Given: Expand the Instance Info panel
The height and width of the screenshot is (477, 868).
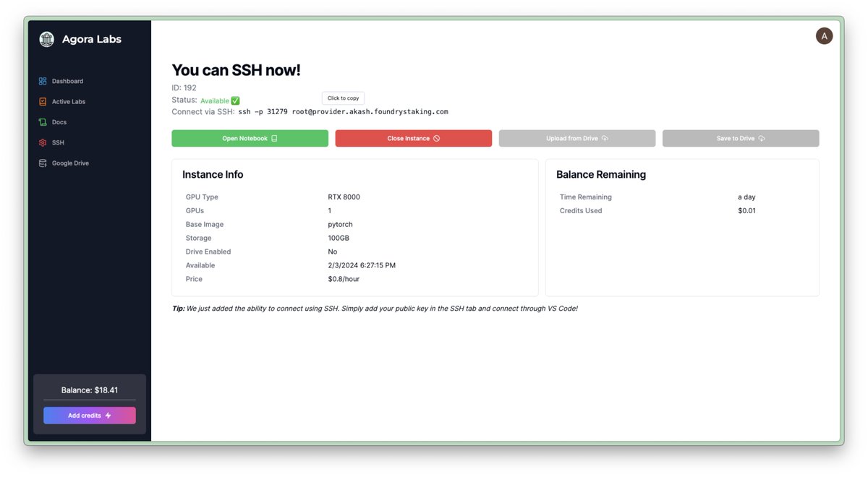Looking at the screenshot, I should 213,173.
